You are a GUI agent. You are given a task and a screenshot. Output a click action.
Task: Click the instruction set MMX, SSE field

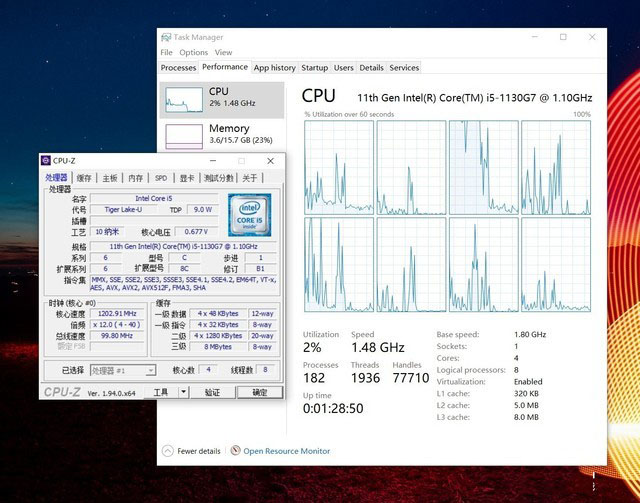tap(183, 284)
